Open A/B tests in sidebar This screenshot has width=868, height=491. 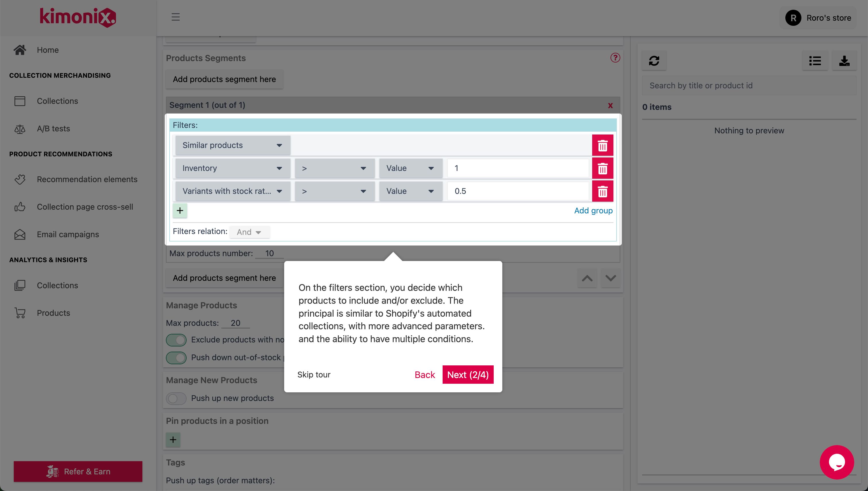click(x=53, y=129)
